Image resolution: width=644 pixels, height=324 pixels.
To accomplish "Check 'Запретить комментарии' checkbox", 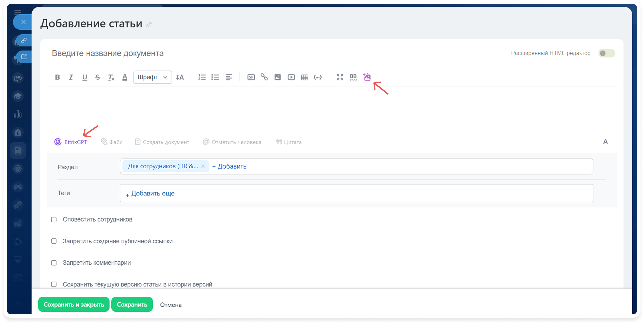I will pyautogui.click(x=54, y=263).
